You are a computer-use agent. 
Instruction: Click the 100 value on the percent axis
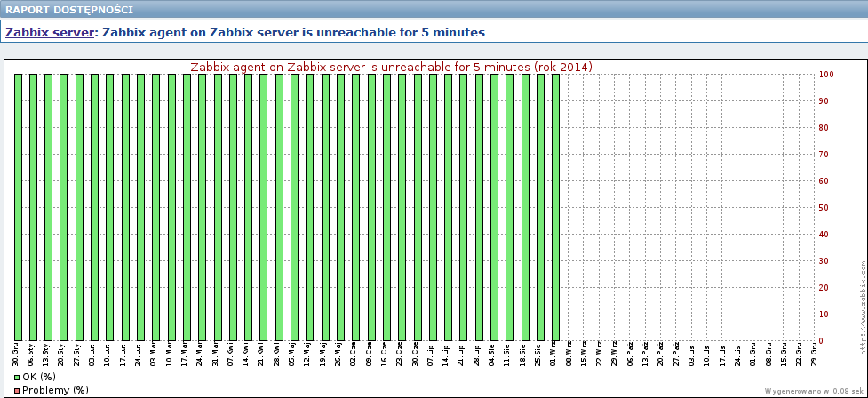pyautogui.click(x=826, y=74)
